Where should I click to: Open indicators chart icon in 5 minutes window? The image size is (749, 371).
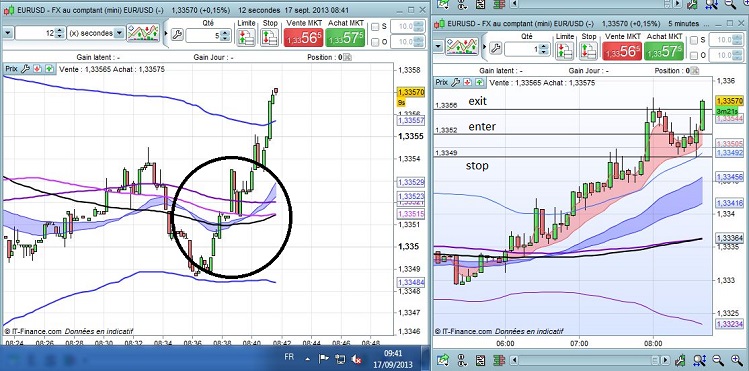coord(461,47)
